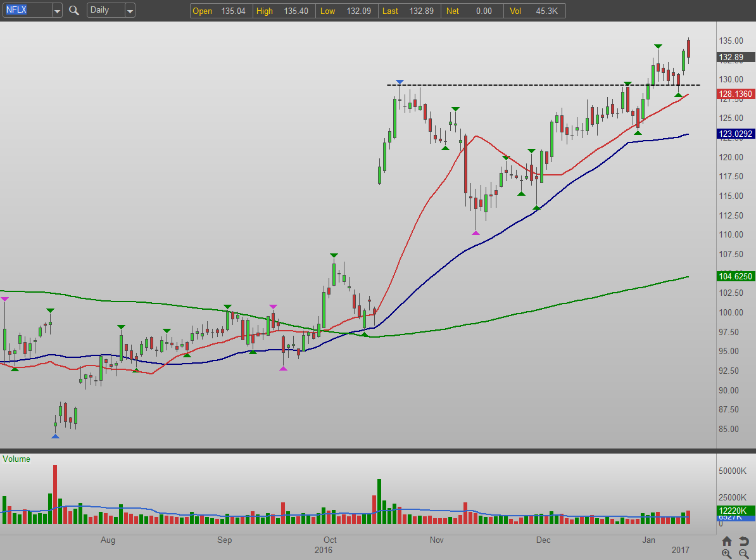Click the Aug label on time axis
Viewport: 756px width, 560px height.
coord(108,540)
